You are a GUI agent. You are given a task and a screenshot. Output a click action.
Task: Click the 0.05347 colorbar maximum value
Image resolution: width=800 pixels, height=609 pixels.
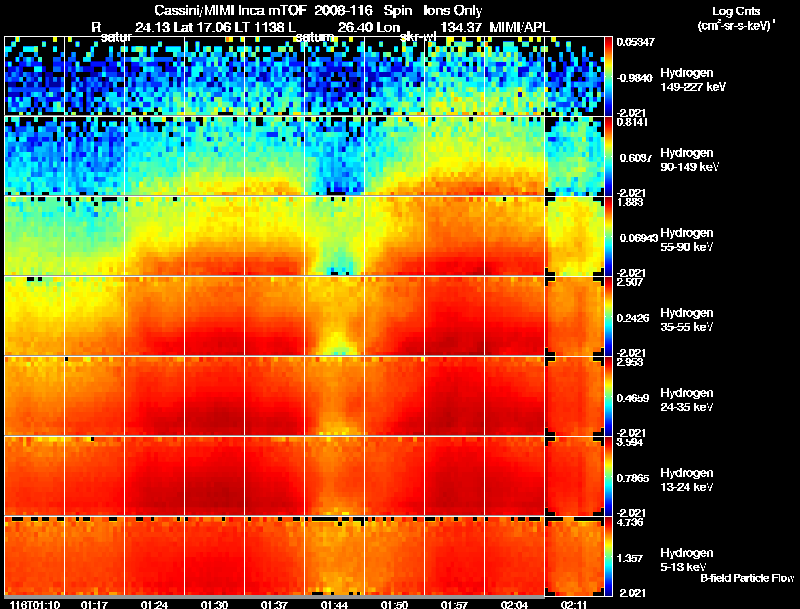(635, 42)
